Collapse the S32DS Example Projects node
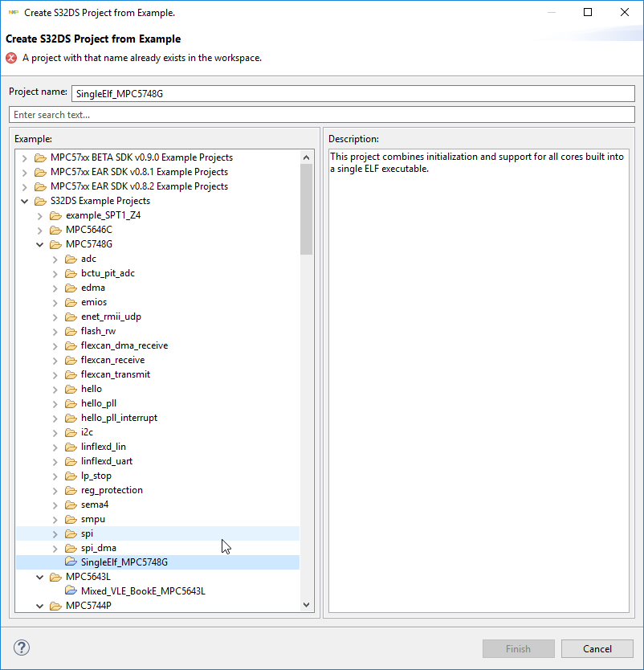644x670 pixels. (x=24, y=202)
